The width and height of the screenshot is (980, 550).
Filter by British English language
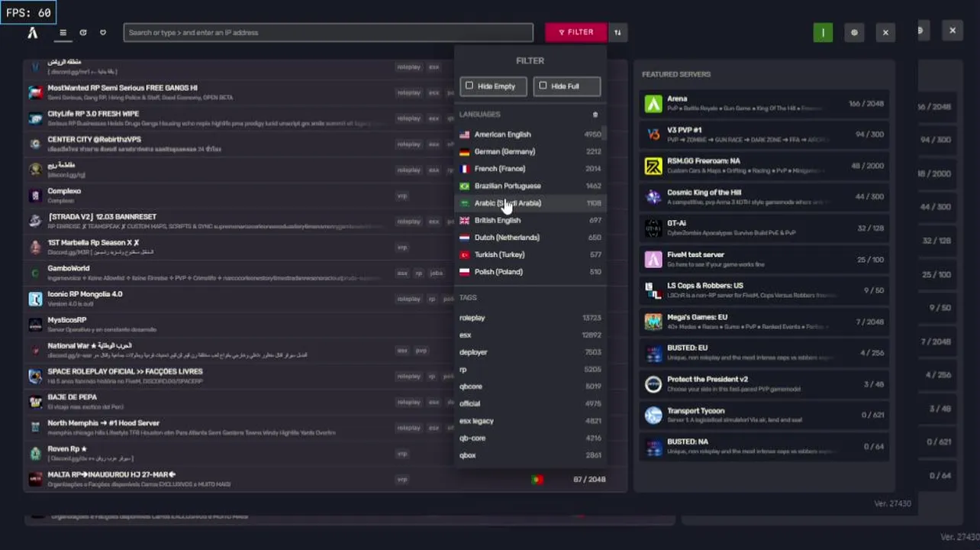530,220
